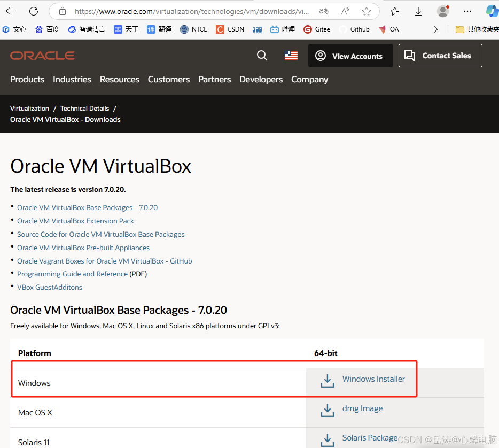Image resolution: width=499 pixels, height=448 pixels.
Task: Open the browser profile avatar
Action: (443, 11)
